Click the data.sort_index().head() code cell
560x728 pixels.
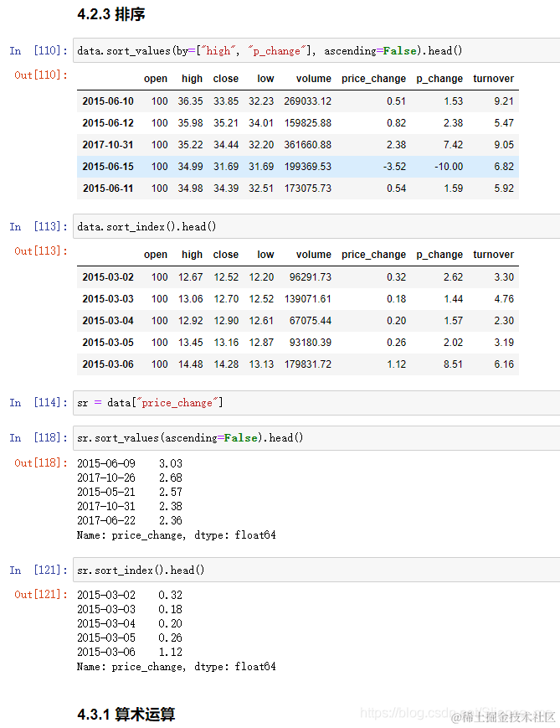coord(316,226)
